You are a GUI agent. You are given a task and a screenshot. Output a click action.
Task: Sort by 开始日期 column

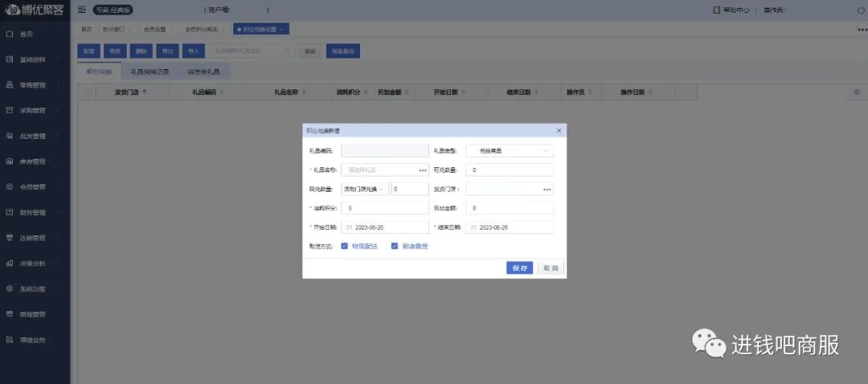click(463, 92)
